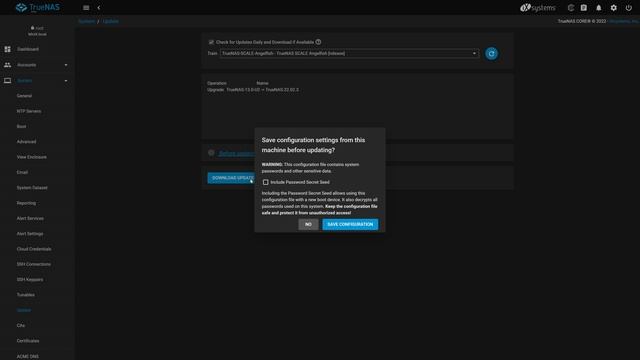This screenshot has height=360, width=640.
Task: Open Tunables page
Action: [25, 295]
